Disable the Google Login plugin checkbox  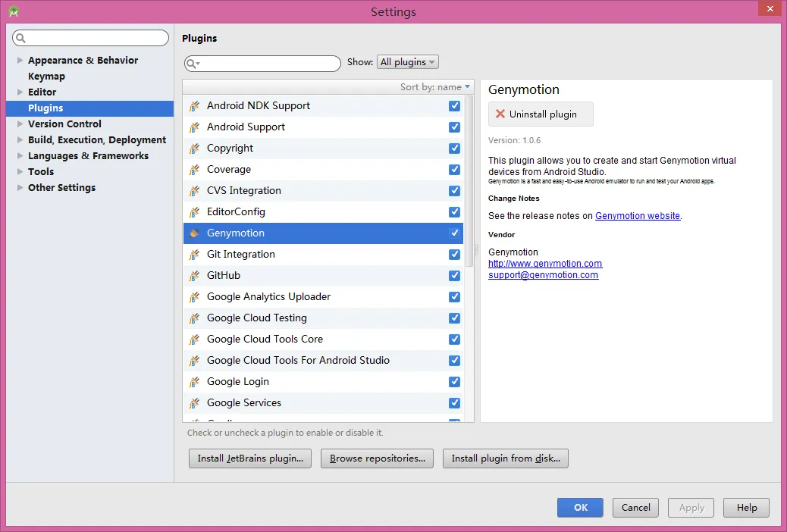pyautogui.click(x=454, y=382)
